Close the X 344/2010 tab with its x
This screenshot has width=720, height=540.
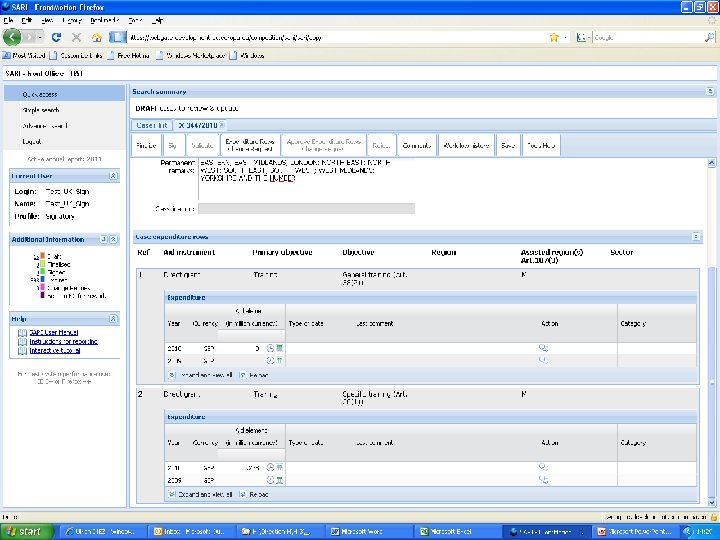click(222, 125)
